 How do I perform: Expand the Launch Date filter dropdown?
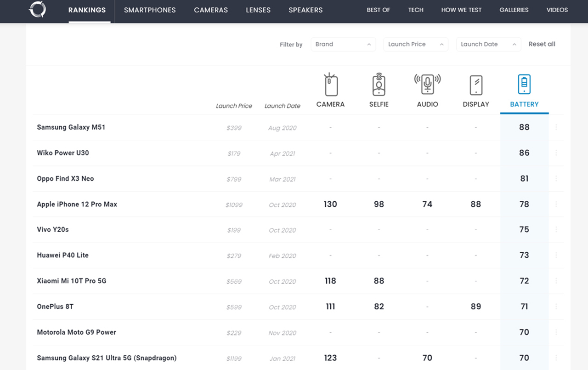pos(488,44)
